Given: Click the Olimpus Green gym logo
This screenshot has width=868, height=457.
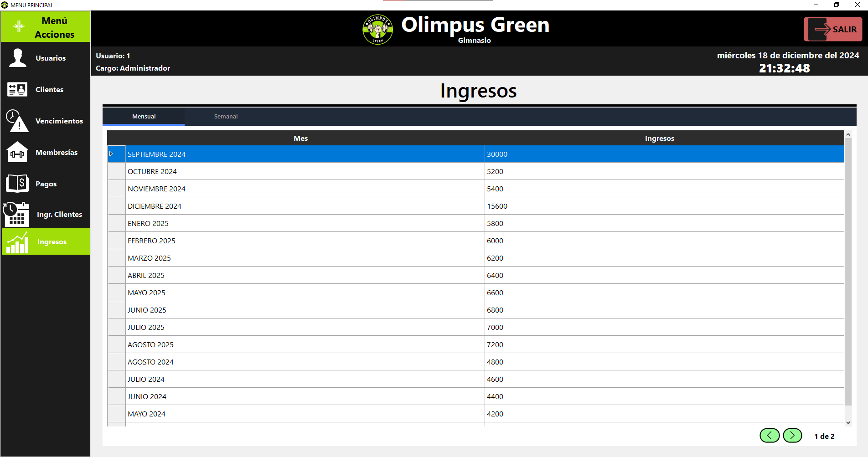Looking at the screenshot, I should click(x=377, y=29).
